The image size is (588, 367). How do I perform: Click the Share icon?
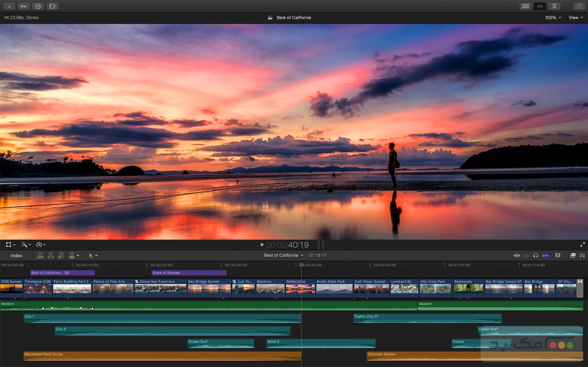coord(579,6)
